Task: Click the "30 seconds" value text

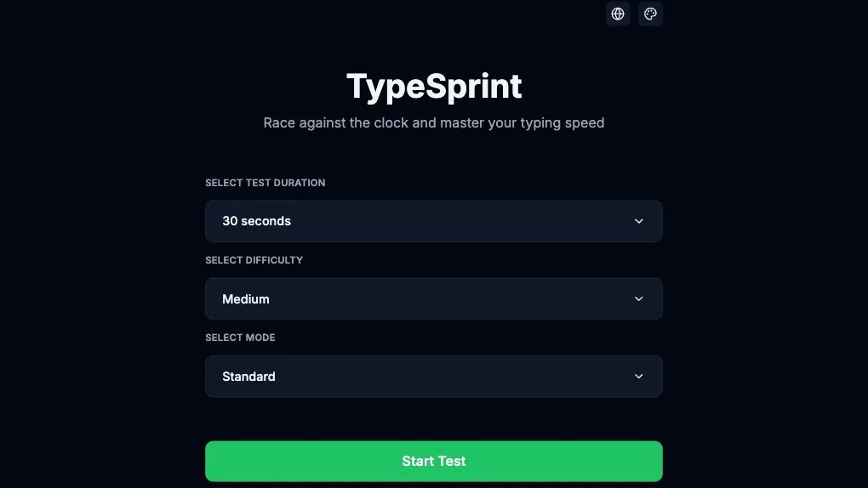Action: (x=256, y=221)
